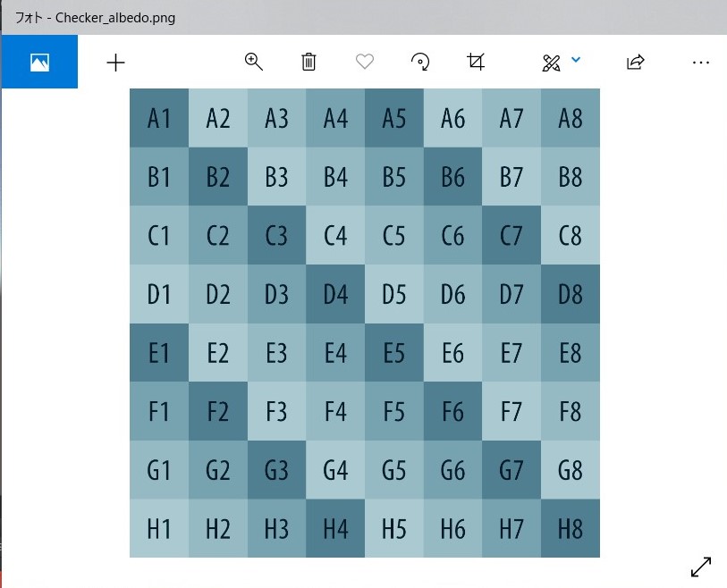Delete the photo with trash icon
This screenshot has height=588, width=727.
click(x=309, y=62)
